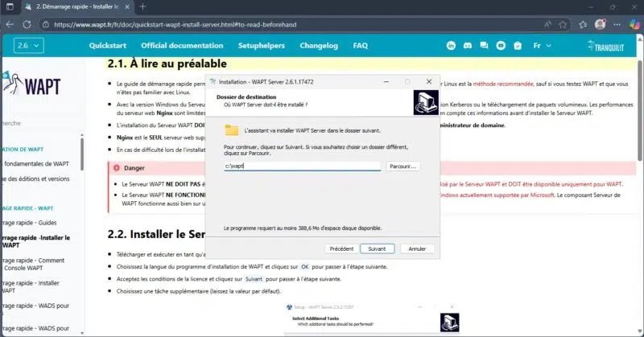Open the Setuphelpers menu

(x=261, y=46)
